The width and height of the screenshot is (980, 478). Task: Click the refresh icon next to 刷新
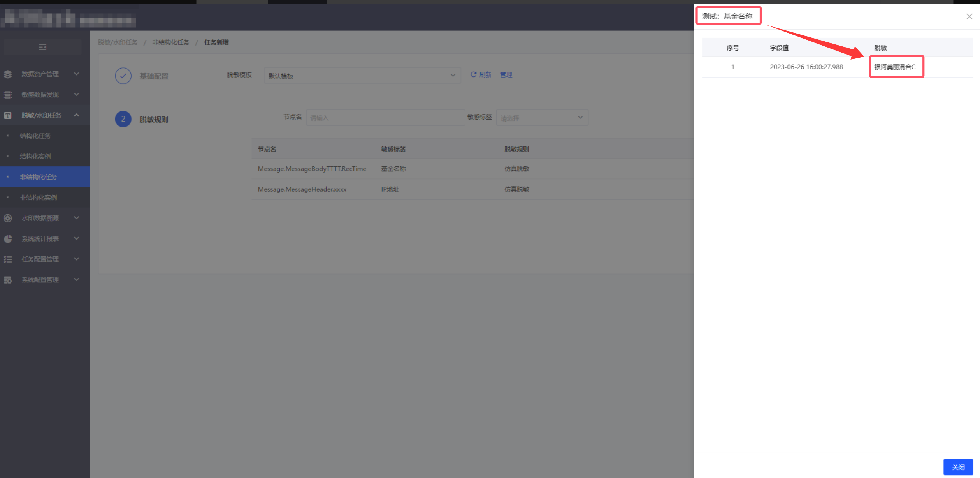(x=473, y=74)
